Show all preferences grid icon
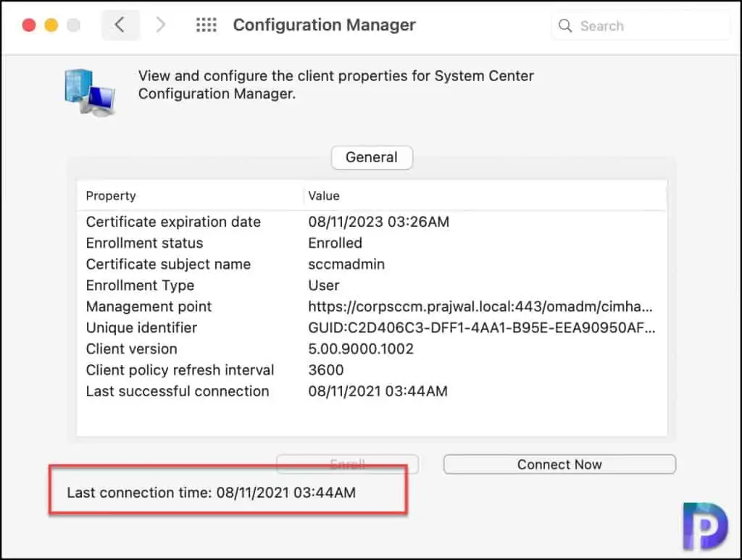The image size is (742, 560). [207, 25]
